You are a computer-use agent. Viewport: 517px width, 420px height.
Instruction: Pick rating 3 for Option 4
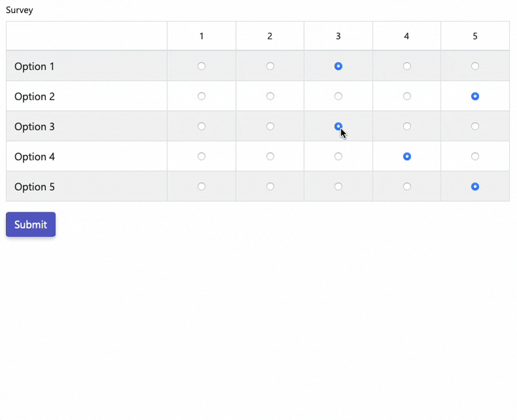(x=339, y=157)
